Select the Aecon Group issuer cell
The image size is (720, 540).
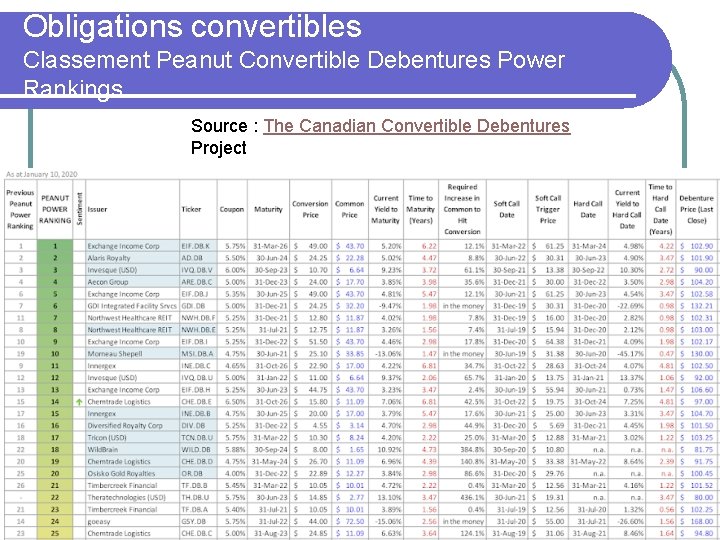point(132,282)
